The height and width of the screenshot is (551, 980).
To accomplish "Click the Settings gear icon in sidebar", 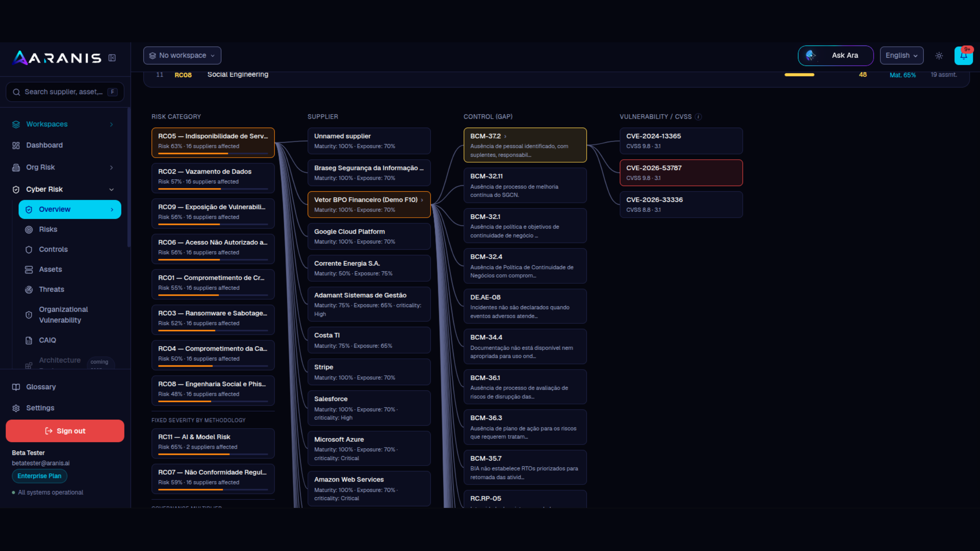I will point(16,408).
